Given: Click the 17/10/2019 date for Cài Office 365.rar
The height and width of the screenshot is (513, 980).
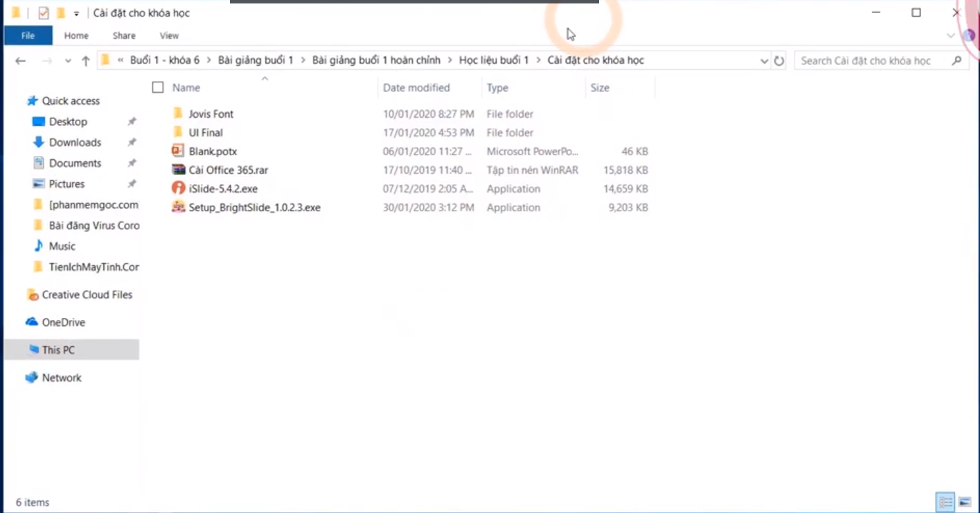Looking at the screenshot, I should [428, 170].
